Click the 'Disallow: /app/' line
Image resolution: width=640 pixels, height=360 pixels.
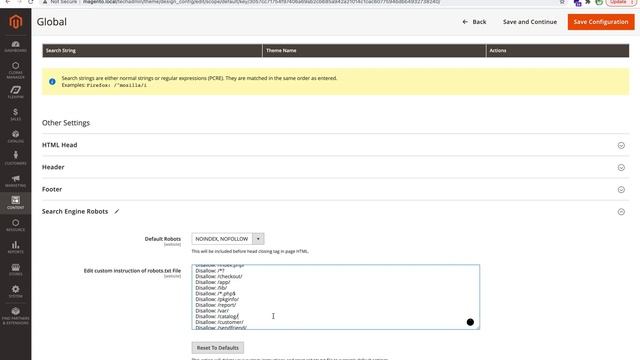pyautogui.click(x=213, y=282)
